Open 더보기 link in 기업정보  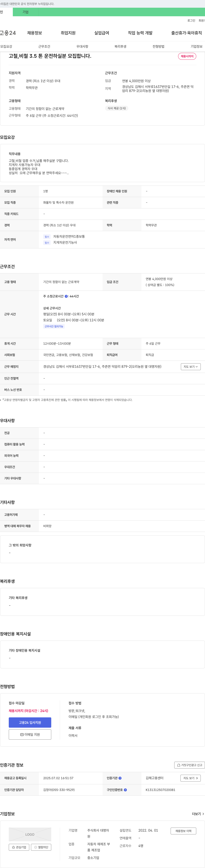point(198,814)
